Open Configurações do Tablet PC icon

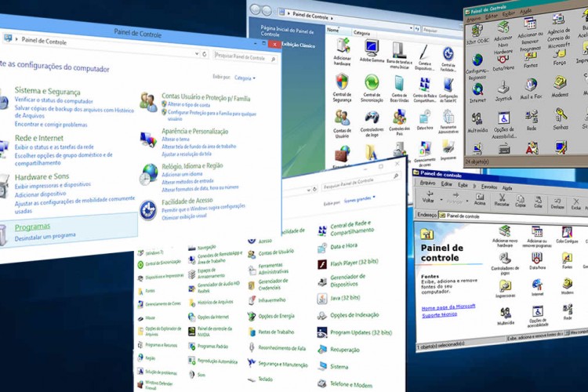[x=448, y=90]
